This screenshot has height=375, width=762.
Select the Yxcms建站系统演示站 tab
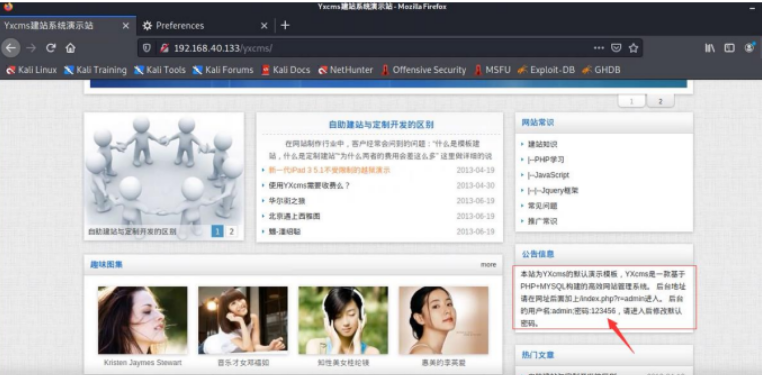68,26
